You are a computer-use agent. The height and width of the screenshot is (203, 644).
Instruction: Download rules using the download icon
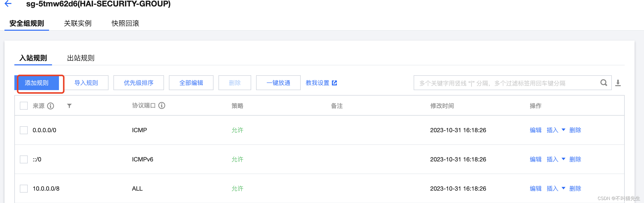point(618,83)
